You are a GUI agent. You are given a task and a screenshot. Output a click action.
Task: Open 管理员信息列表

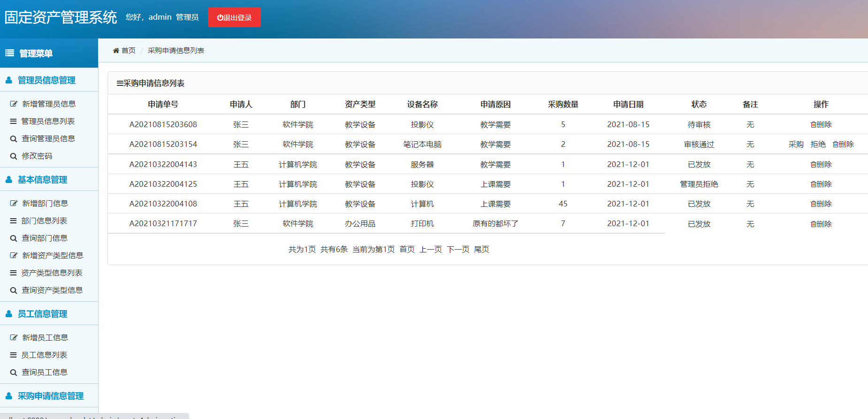pos(48,121)
